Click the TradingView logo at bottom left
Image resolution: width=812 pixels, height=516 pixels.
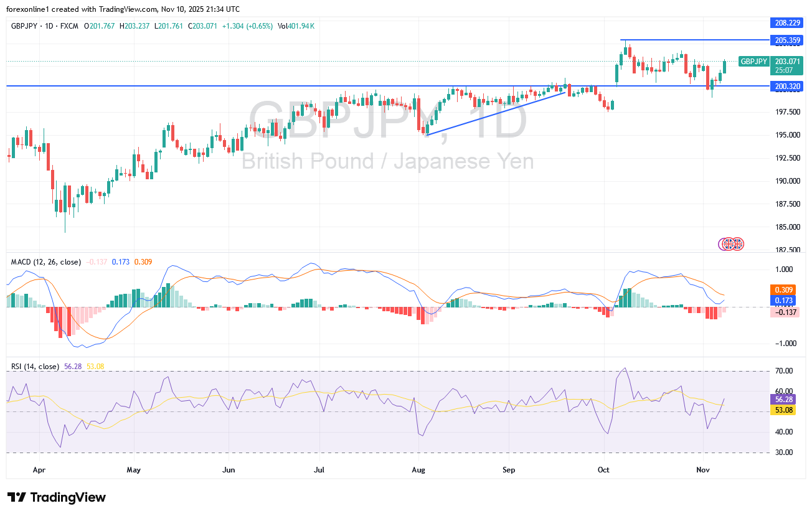pyautogui.click(x=57, y=497)
